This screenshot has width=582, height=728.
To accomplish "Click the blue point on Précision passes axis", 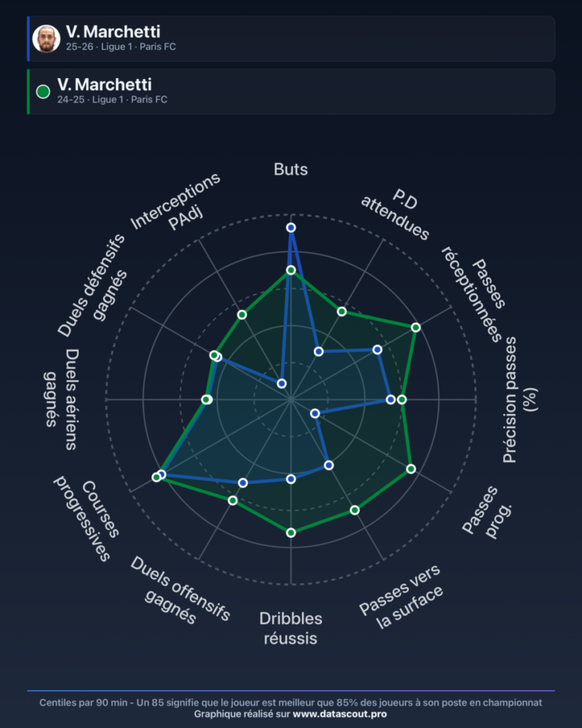I will pyautogui.click(x=391, y=400).
